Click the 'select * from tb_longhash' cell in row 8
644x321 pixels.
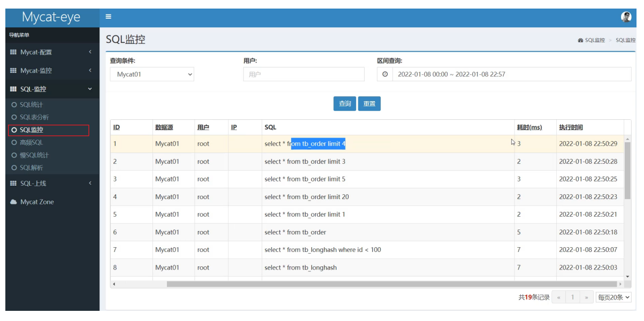[388, 267]
